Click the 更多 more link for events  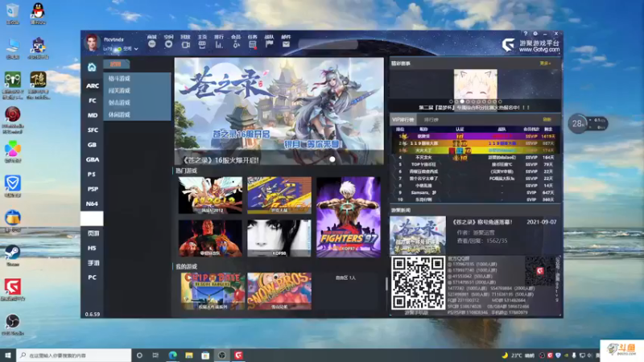(545, 64)
